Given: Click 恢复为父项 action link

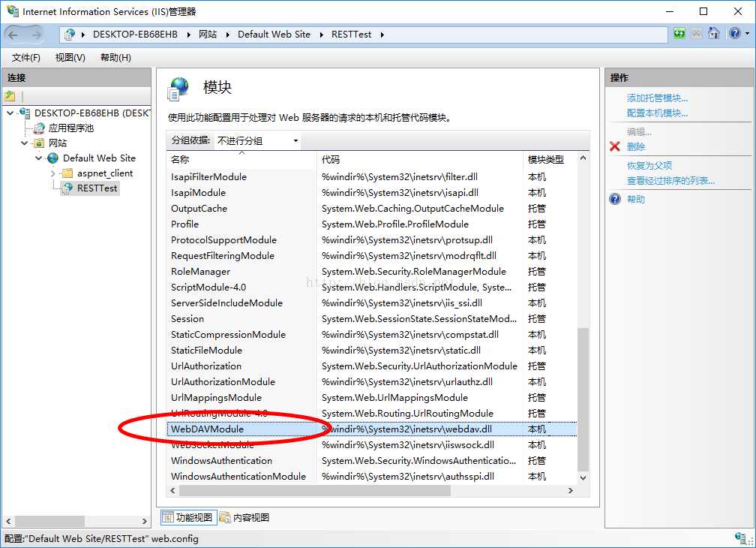Looking at the screenshot, I should [649, 165].
